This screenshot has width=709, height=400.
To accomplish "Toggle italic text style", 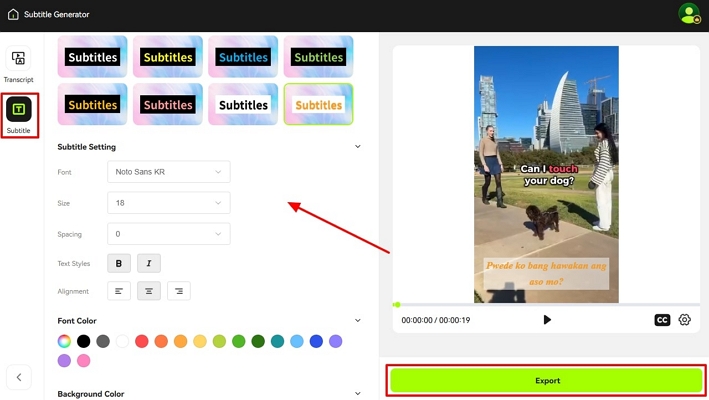I will [x=149, y=263].
